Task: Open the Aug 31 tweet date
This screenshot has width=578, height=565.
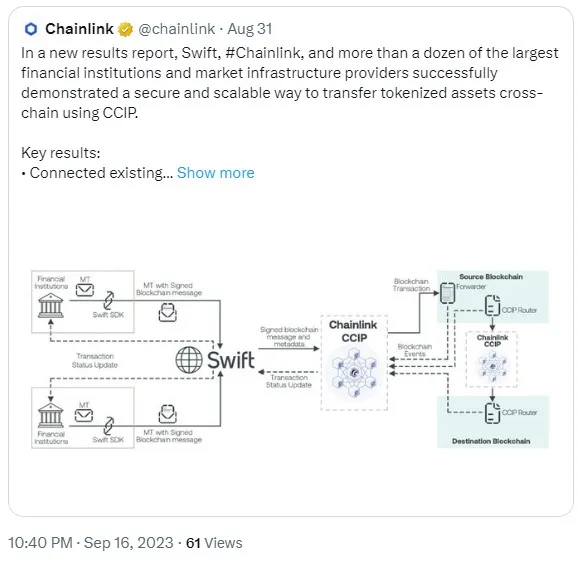Action: [x=250, y=29]
